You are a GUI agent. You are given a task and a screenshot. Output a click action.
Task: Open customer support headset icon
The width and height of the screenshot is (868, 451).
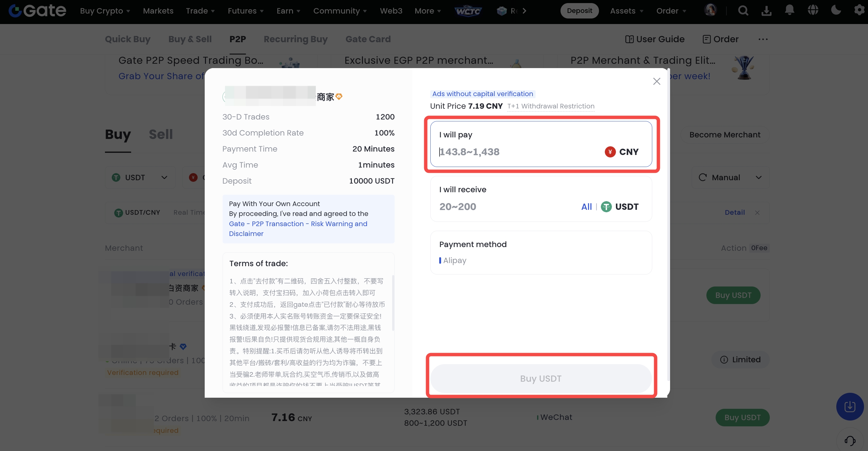click(850, 440)
